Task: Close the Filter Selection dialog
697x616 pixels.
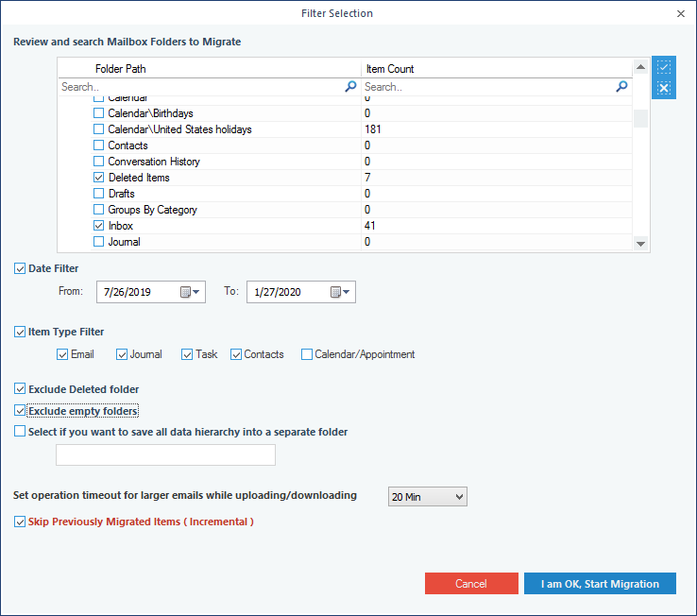Action: [x=681, y=13]
